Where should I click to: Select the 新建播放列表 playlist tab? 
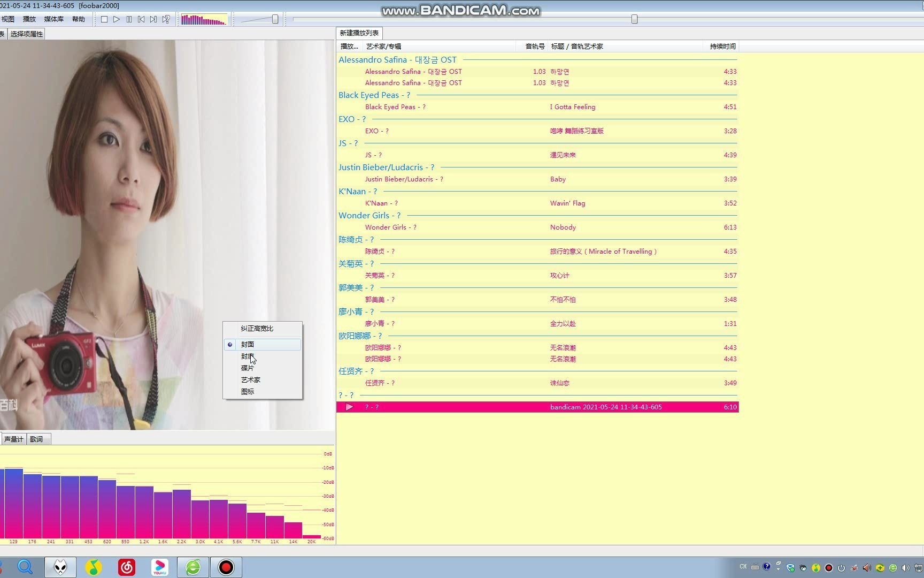coord(359,33)
